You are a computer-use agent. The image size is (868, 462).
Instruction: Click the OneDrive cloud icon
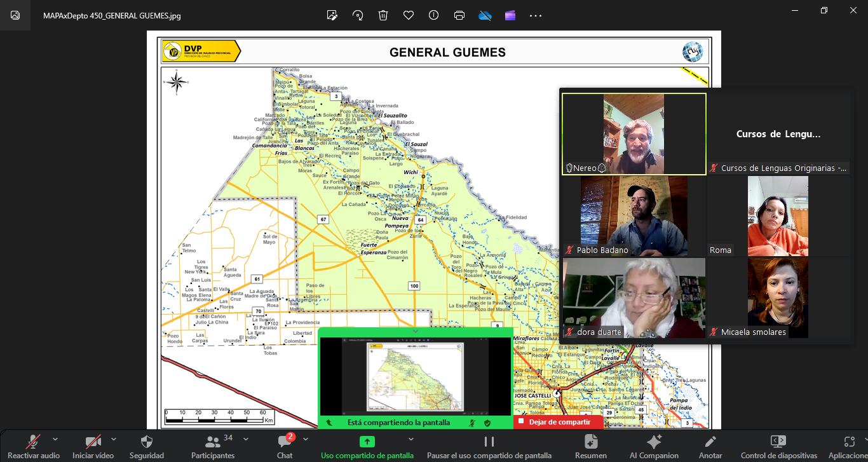point(485,15)
